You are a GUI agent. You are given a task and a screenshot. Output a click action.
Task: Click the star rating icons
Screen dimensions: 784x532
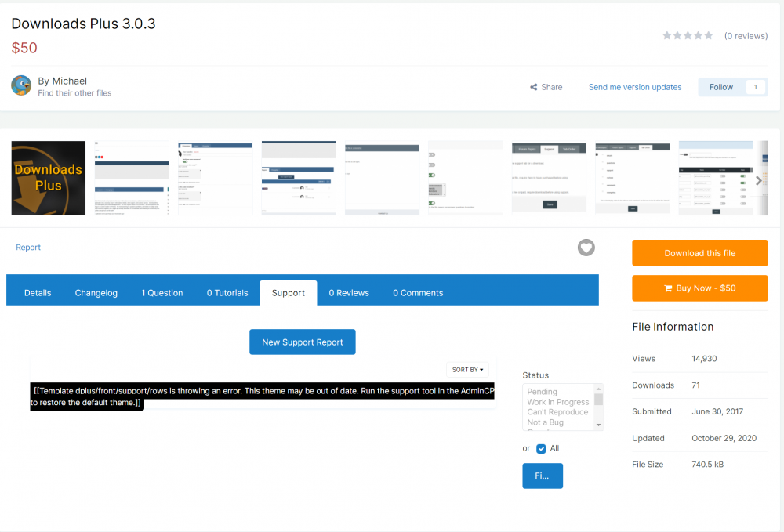click(x=688, y=36)
